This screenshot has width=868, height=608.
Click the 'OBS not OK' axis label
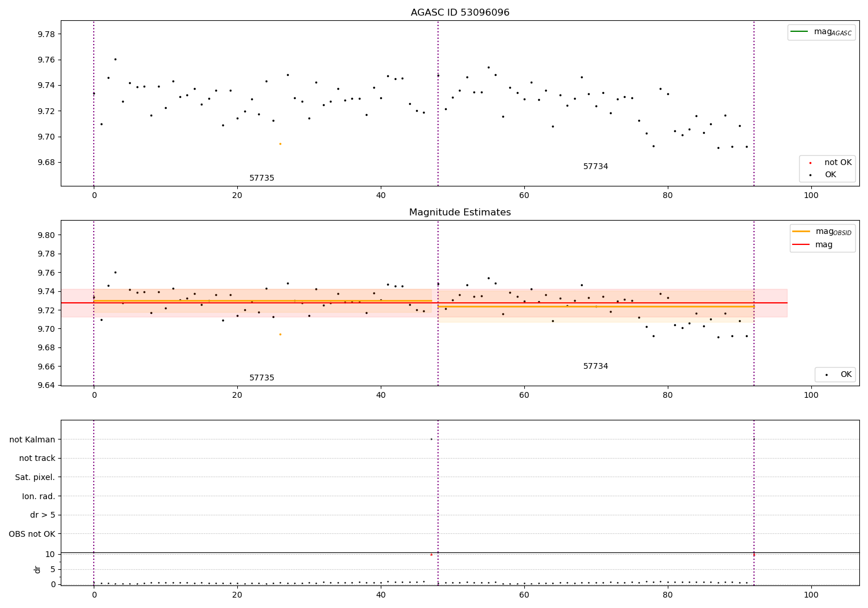tap(32, 534)
